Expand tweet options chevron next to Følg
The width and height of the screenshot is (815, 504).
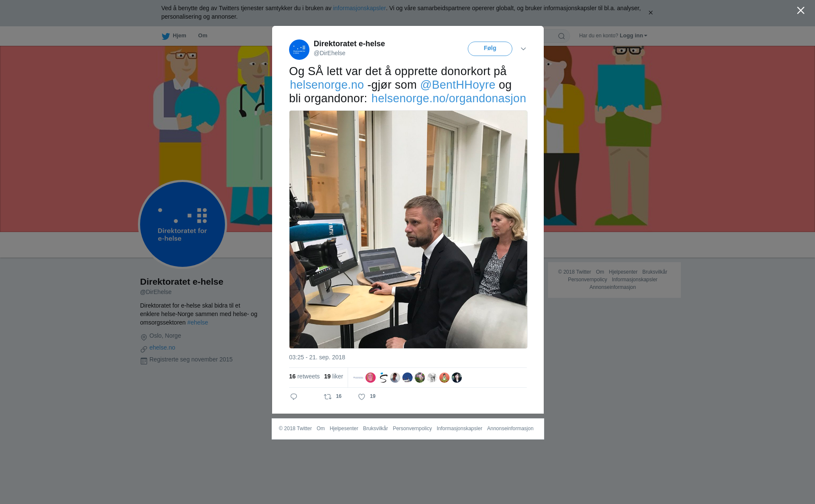[523, 49]
